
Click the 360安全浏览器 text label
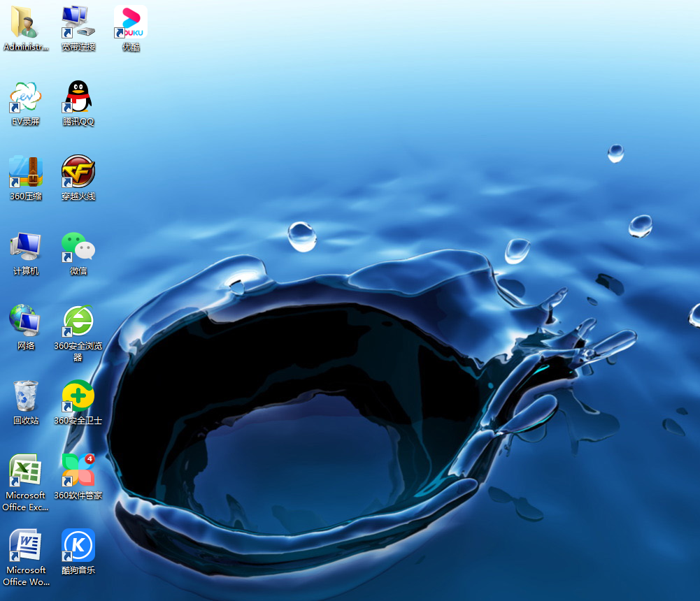coord(78,352)
